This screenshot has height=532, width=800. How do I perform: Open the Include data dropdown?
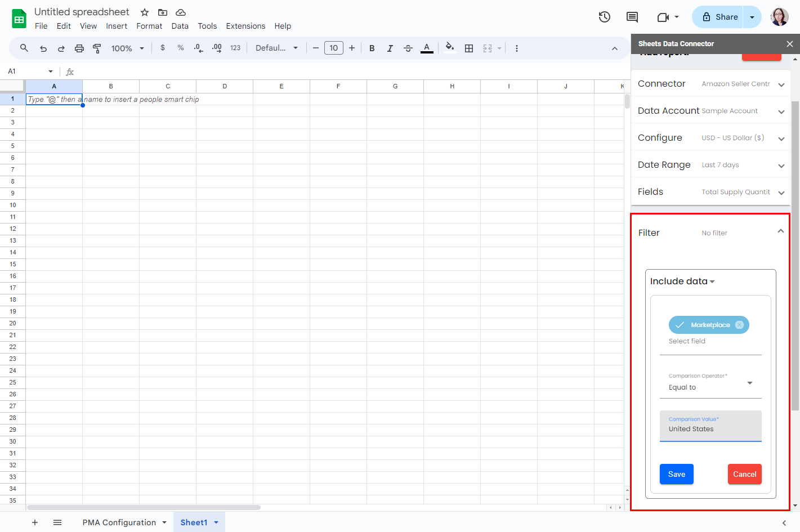coord(682,281)
